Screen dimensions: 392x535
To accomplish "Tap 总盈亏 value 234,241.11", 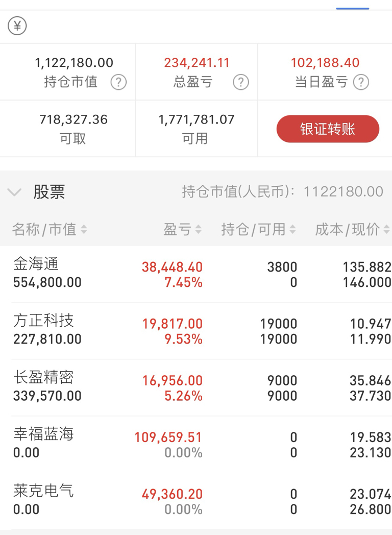I will [197, 63].
